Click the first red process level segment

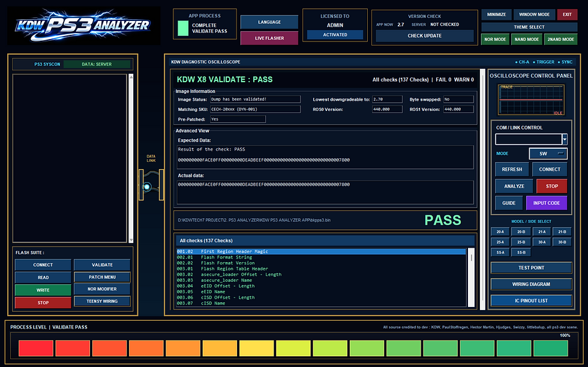click(36, 348)
